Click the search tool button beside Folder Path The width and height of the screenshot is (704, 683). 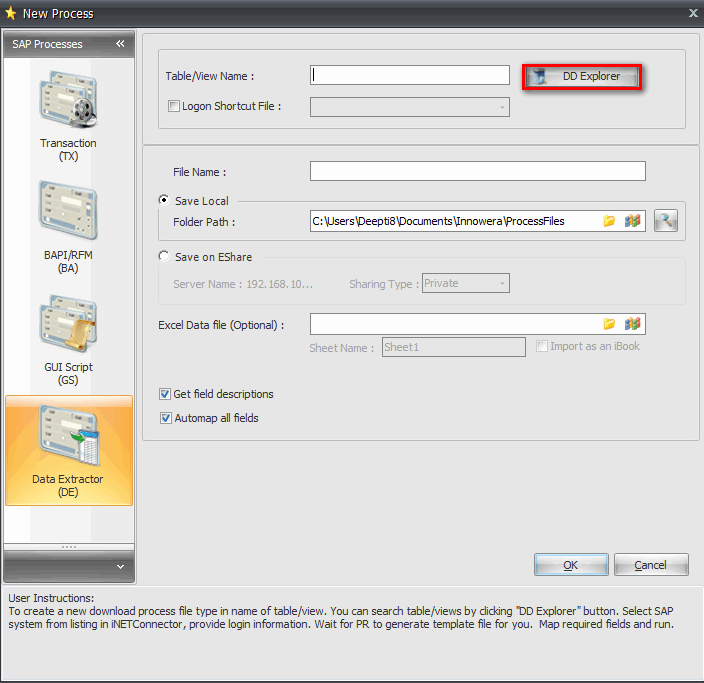coord(665,221)
